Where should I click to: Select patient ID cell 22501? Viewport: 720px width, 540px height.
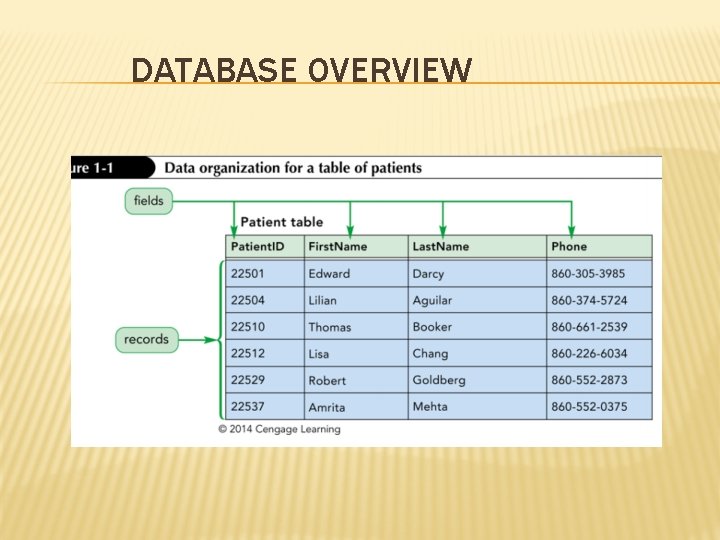tap(265, 274)
